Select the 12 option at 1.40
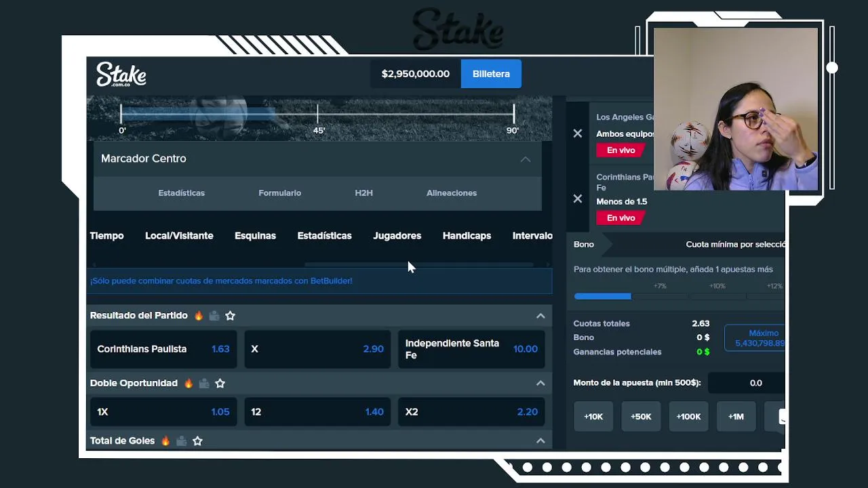 pyautogui.click(x=317, y=412)
